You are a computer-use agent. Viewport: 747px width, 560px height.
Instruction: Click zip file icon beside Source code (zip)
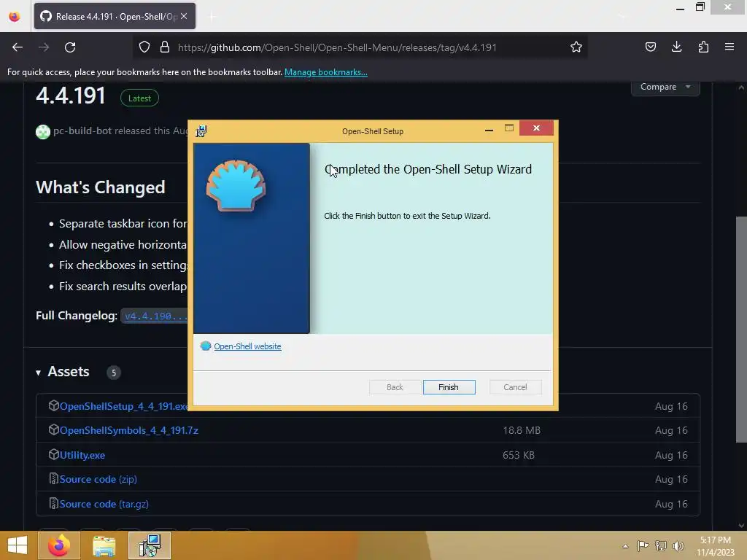53,478
